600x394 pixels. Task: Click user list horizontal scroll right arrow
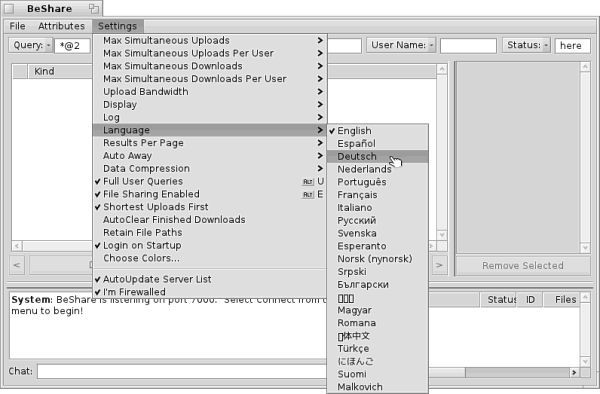574,372
